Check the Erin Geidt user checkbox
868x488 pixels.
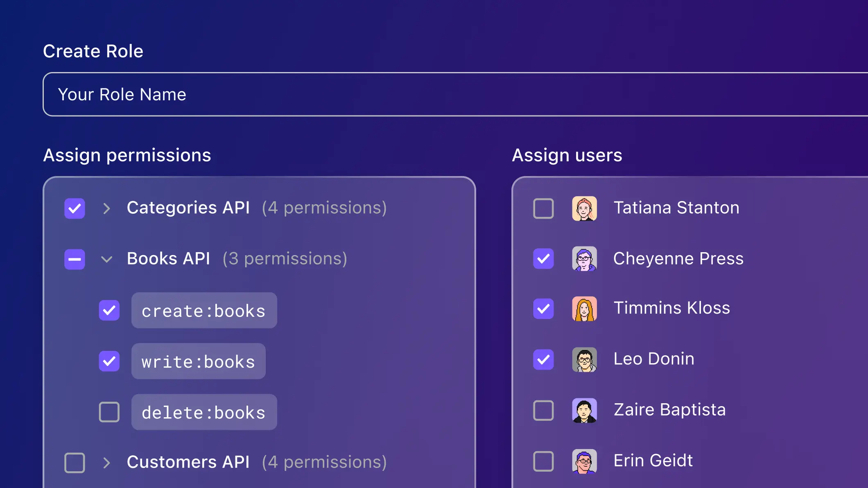543,461
